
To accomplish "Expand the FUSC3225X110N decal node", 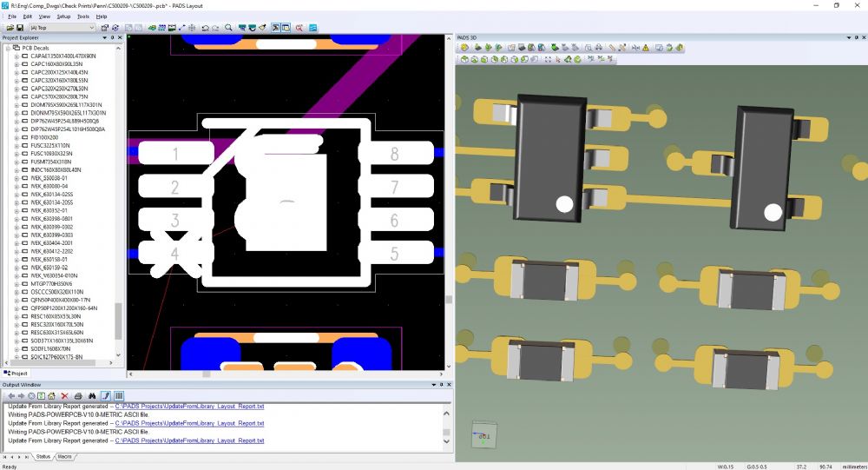I will click(x=16, y=146).
